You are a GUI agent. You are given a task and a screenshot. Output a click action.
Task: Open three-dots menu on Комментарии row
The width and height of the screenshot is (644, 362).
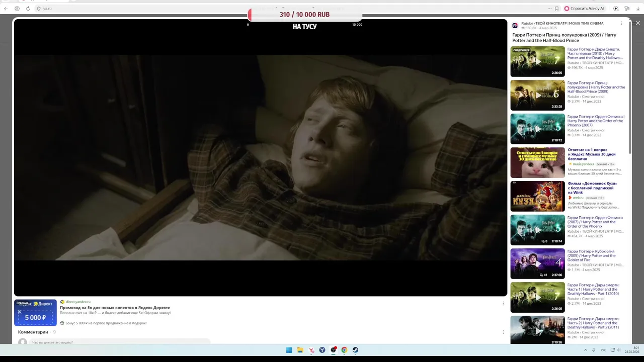click(503, 332)
